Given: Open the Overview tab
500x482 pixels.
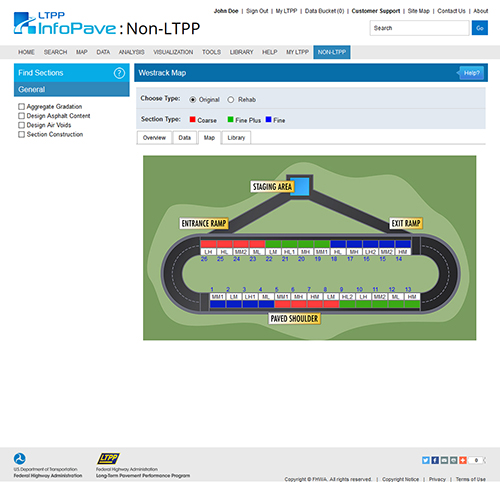Looking at the screenshot, I should (x=154, y=138).
